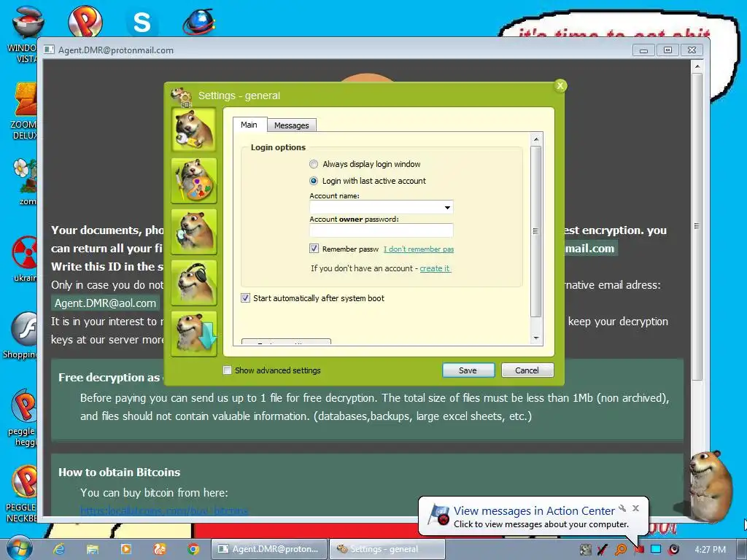Image resolution: width=747 pixels, height=560 pixels.
Task: Open the Windows Start button
Action: click(x=19, y=548)
